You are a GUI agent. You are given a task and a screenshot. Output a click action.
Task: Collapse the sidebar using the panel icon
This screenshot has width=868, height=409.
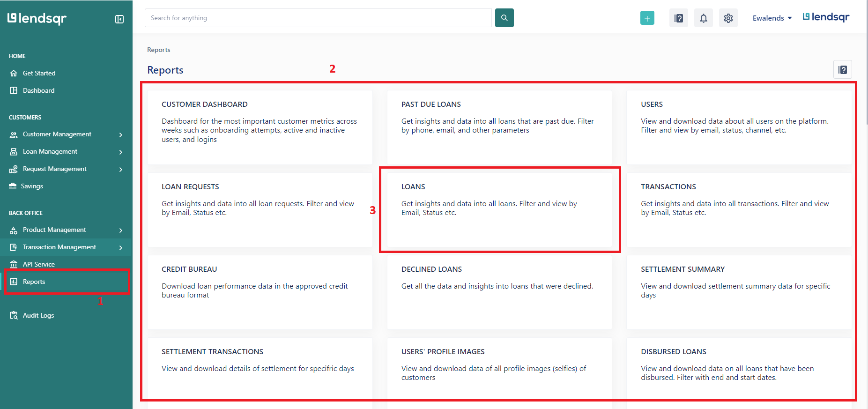point(119,19)
